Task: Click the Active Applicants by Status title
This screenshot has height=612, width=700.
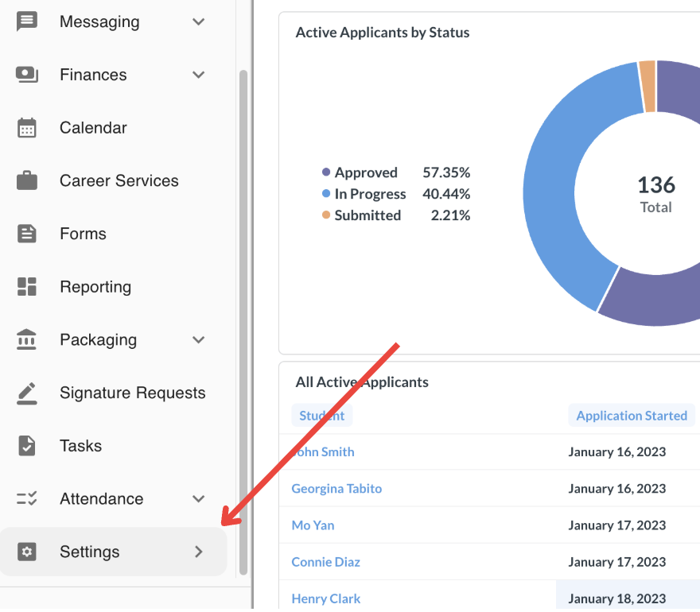Action: tap(383, 33)
